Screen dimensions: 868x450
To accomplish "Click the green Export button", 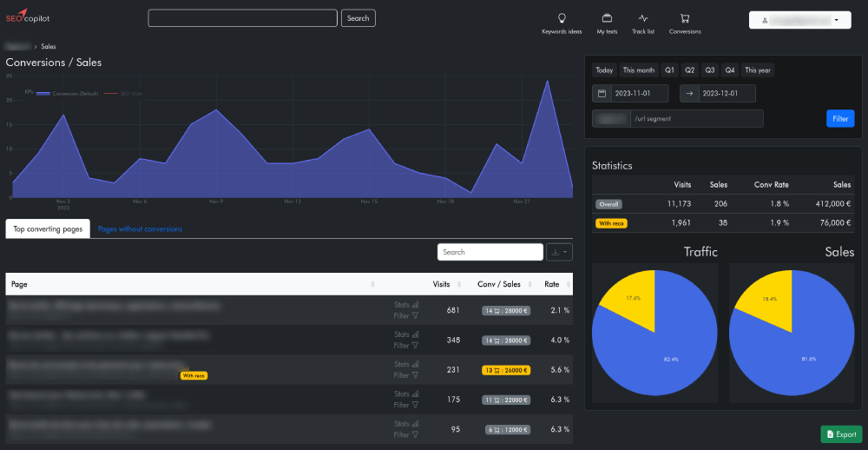I will click(841, 434).
